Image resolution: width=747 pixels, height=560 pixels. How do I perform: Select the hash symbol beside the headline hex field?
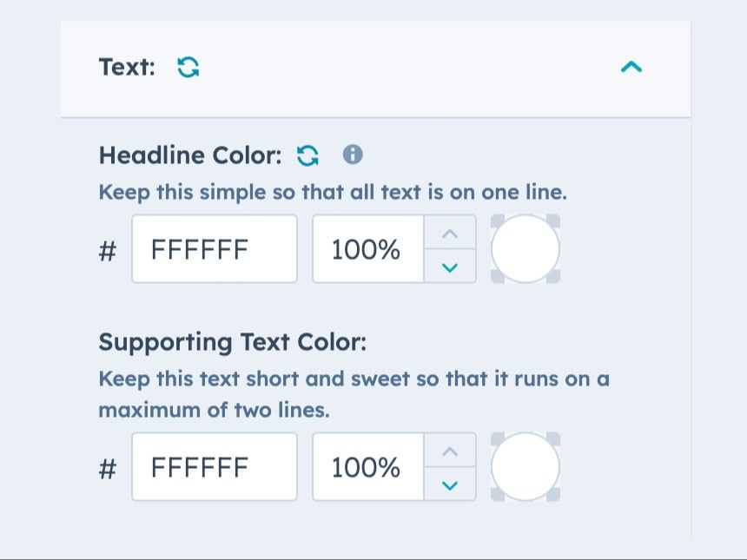107,249
